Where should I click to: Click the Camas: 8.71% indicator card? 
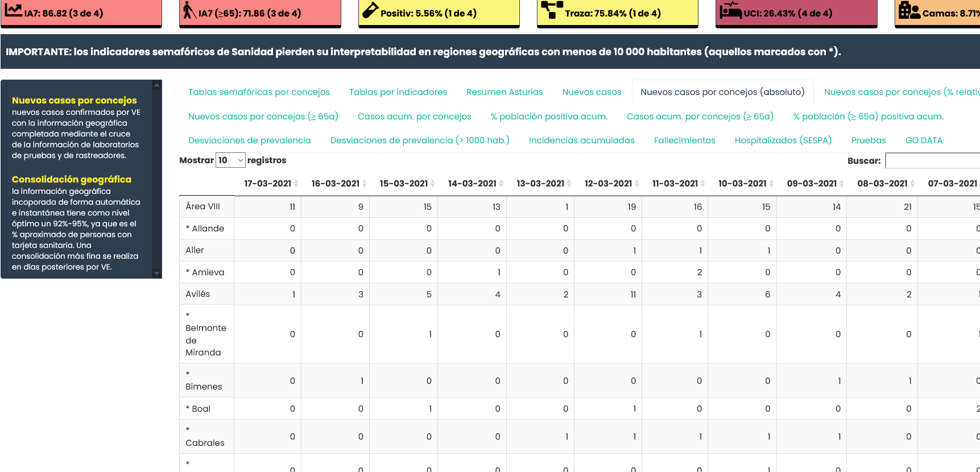click(937, 13)
